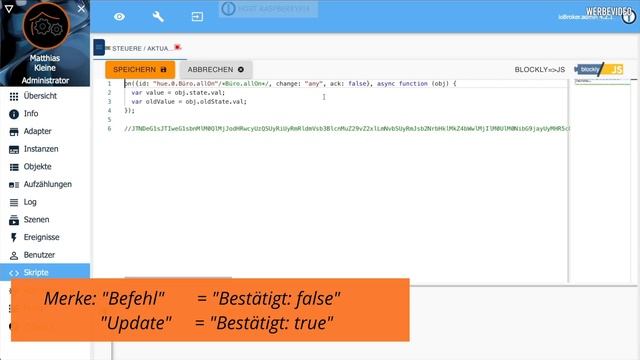Viewport: 640px width, 360px height.
Task: Click the logout arrow icon in top bar
Action: [x=197, y=17]
